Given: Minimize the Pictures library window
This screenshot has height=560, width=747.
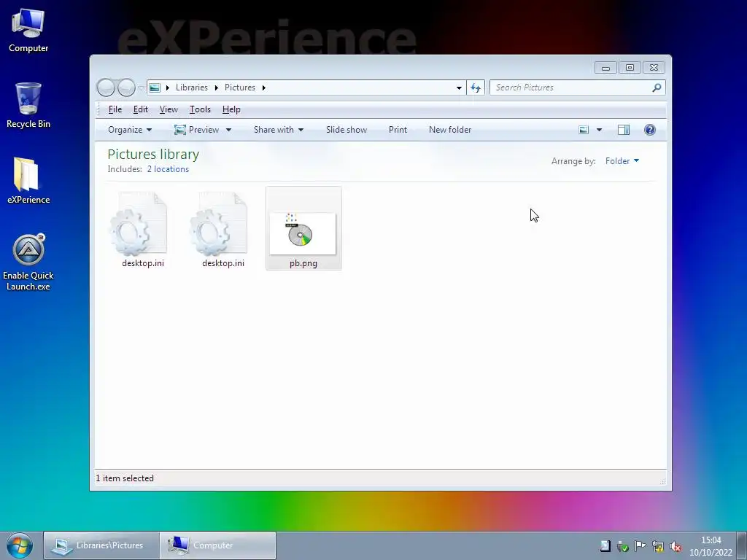Looking at the screenshot, I should click(605, 68).
